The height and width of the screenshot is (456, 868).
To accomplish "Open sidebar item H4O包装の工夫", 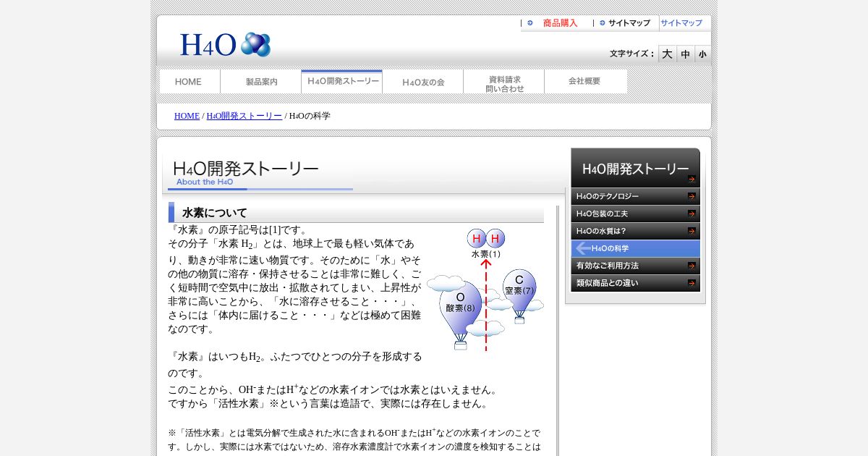I will pyautogui.click(x=635, y=214).
